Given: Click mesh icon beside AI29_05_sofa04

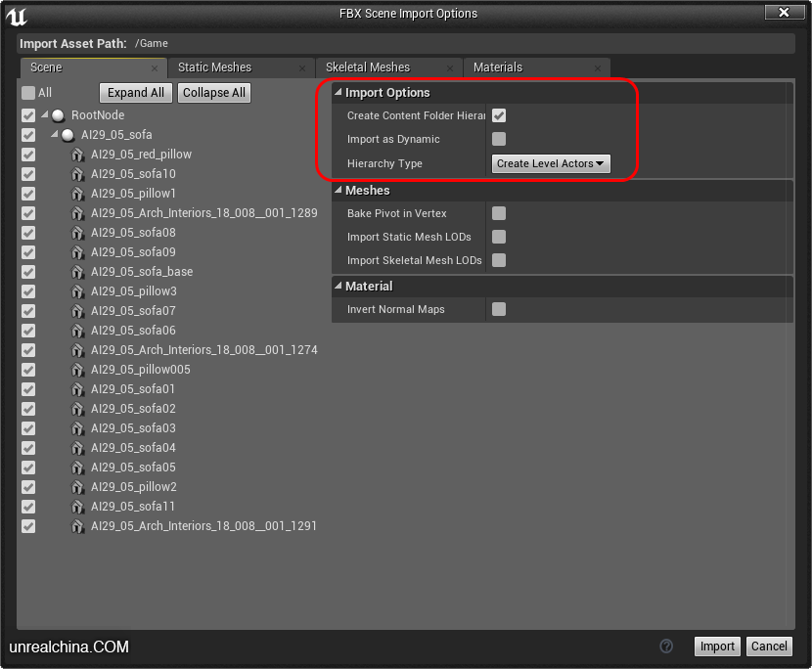Looking at the screenshot, I should point(77,448).
